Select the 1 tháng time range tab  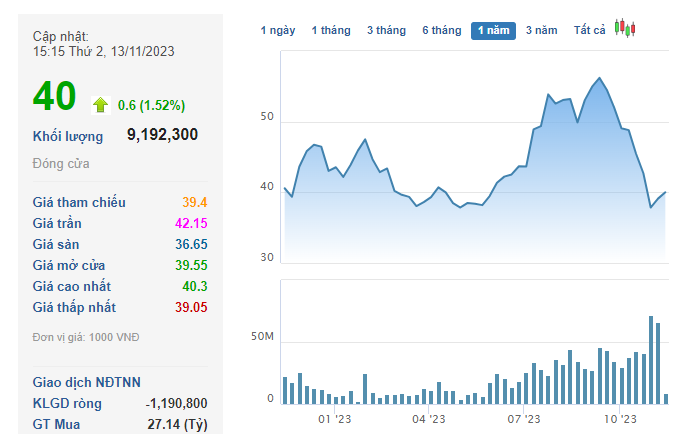pyautogui.click(x=331, y=30)
